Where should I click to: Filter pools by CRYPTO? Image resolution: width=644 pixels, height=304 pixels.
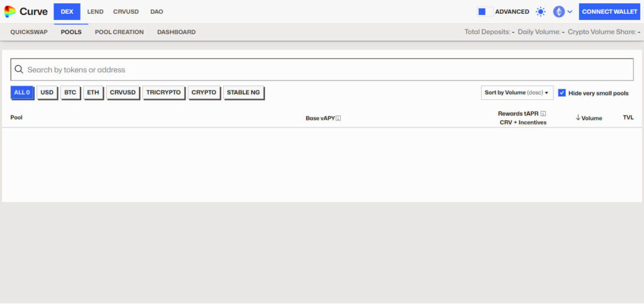204,93
